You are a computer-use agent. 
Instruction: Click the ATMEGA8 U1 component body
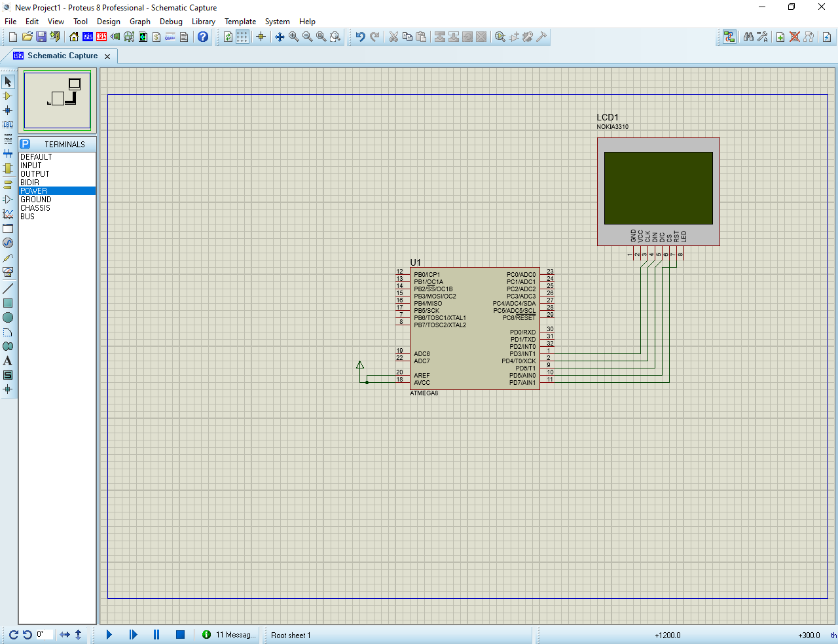pos(475,329)
